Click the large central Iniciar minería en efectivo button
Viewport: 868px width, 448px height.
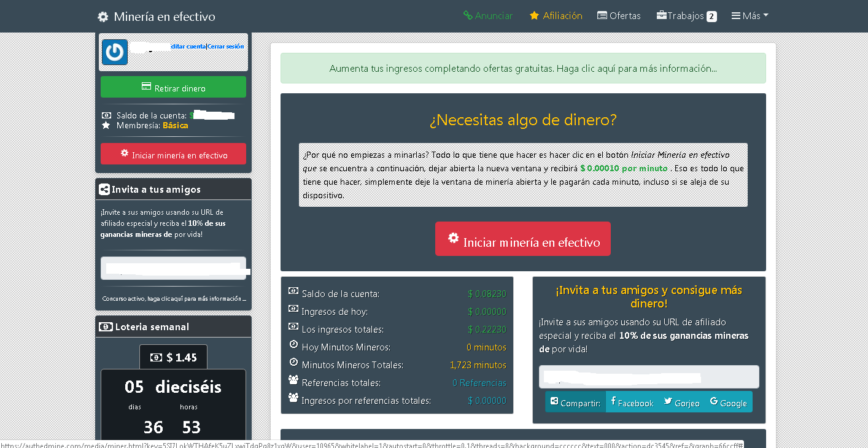523,239
